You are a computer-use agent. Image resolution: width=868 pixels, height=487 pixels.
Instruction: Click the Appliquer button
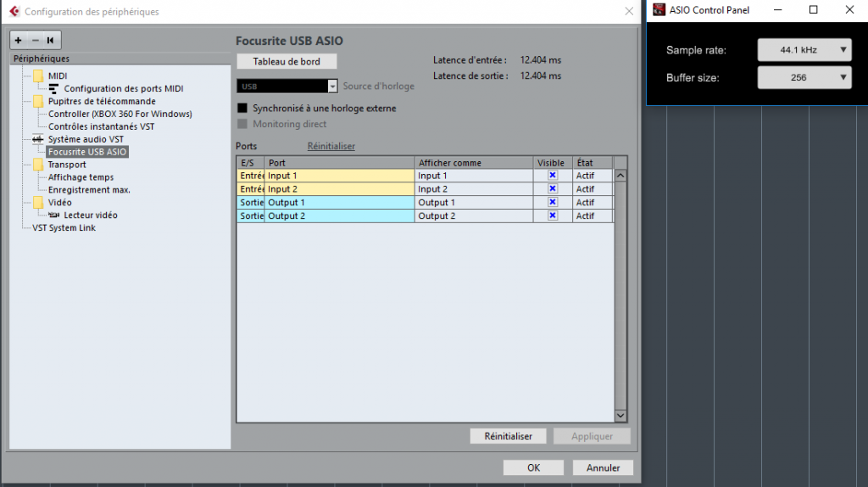pos(592,437)
